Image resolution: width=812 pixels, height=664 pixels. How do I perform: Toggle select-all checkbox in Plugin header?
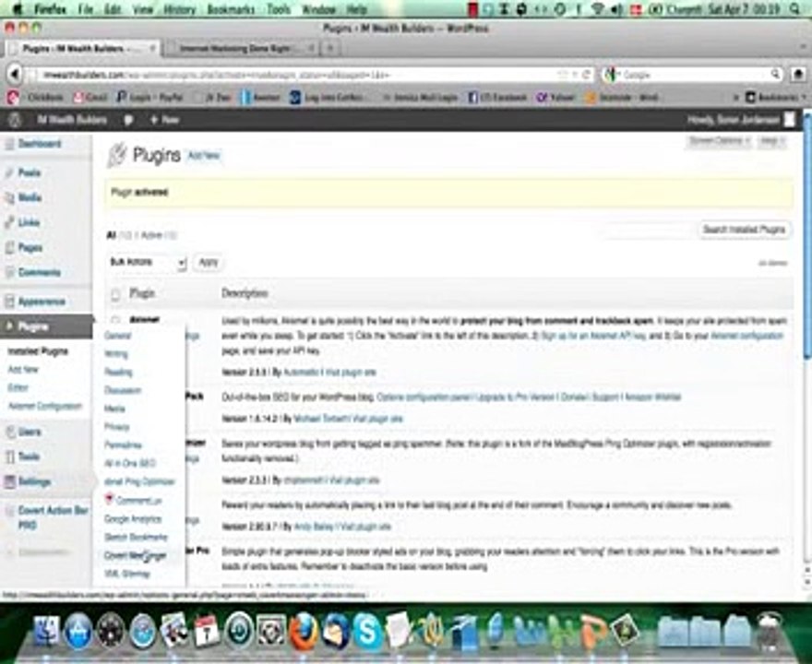[115, 294]
